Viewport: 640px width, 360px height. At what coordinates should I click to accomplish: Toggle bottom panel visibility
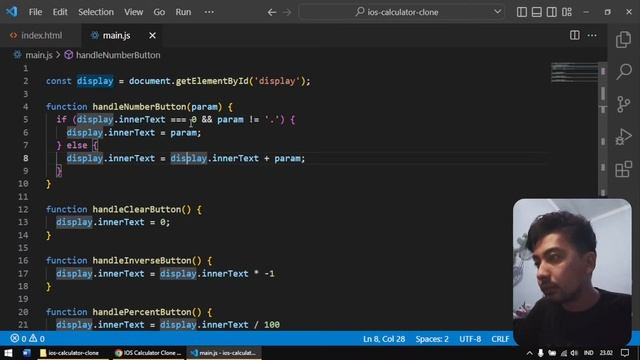537,12
